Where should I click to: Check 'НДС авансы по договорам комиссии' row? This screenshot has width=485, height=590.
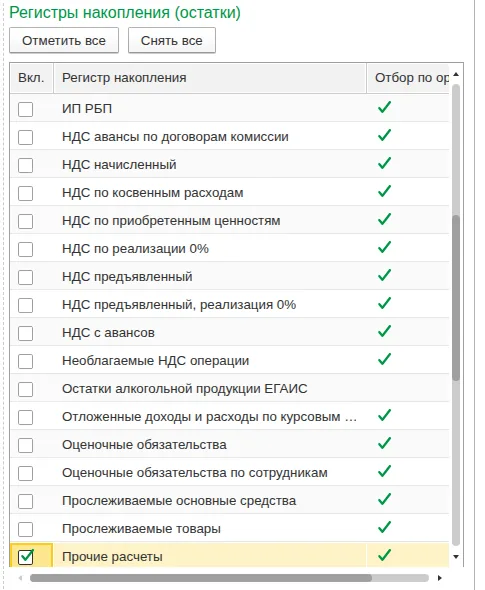tap(26, 137)
